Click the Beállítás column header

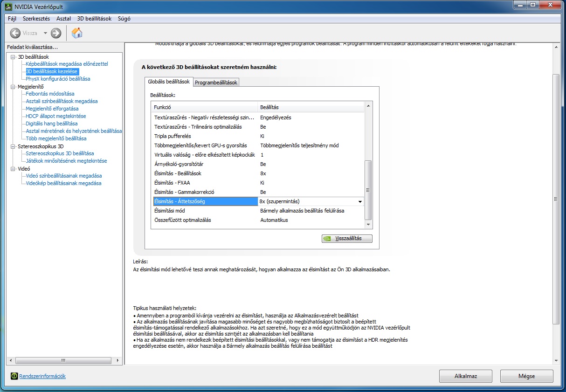click(x=311, y=107)
